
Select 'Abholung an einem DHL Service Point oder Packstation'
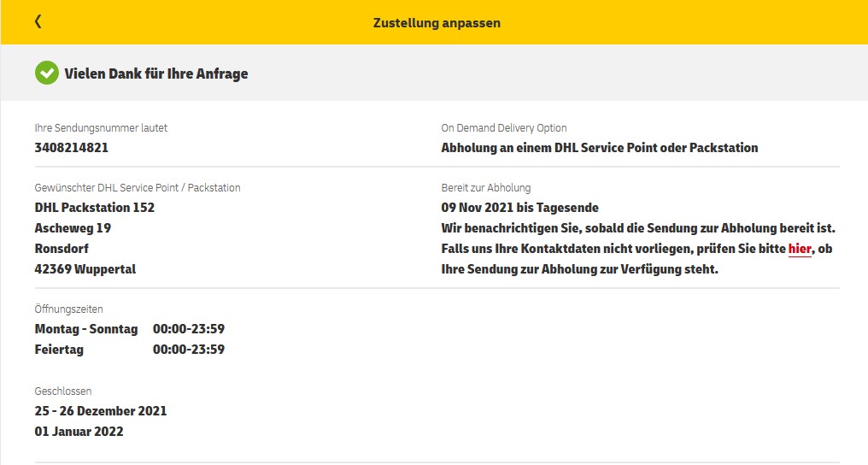[x=600, y=148]
